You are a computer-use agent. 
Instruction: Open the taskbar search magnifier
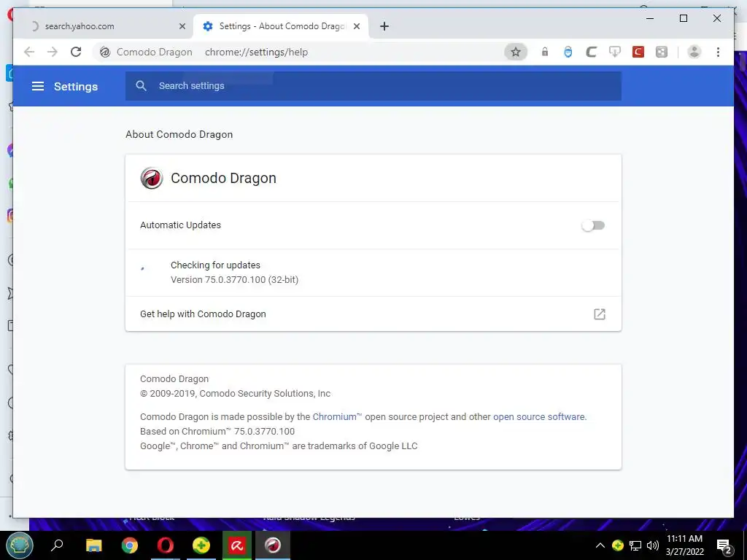57,545
